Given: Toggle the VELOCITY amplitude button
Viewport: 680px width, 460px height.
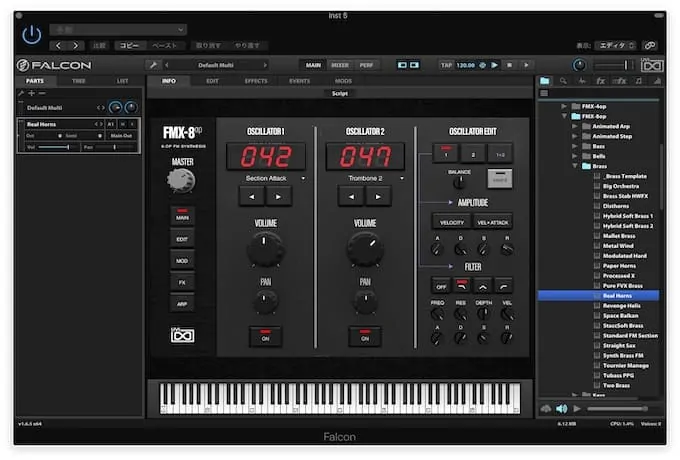Looking at the screenshot, I should 451,222.
